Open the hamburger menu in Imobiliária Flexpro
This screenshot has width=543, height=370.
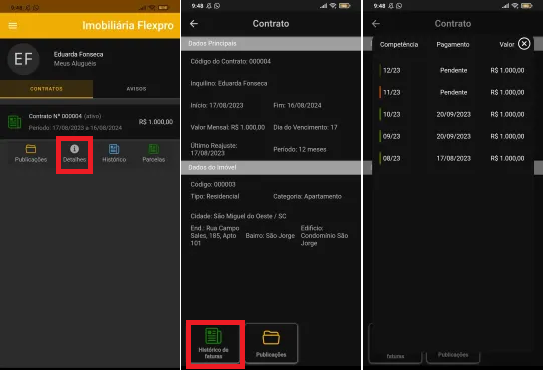[13, 26]
